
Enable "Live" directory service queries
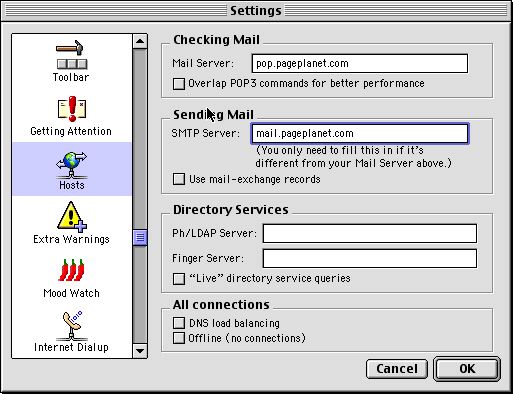(179, 278)
